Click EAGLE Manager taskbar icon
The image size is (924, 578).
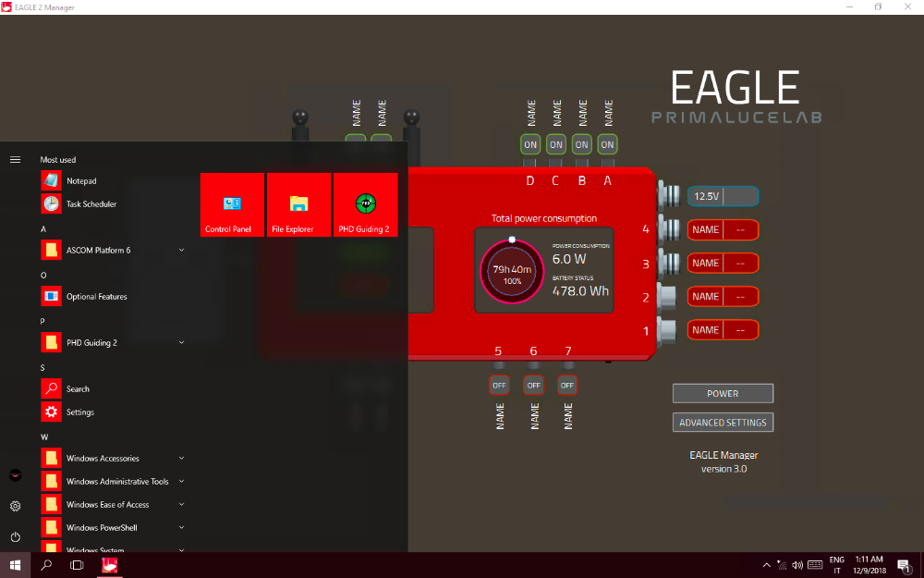tap(110, 565)
